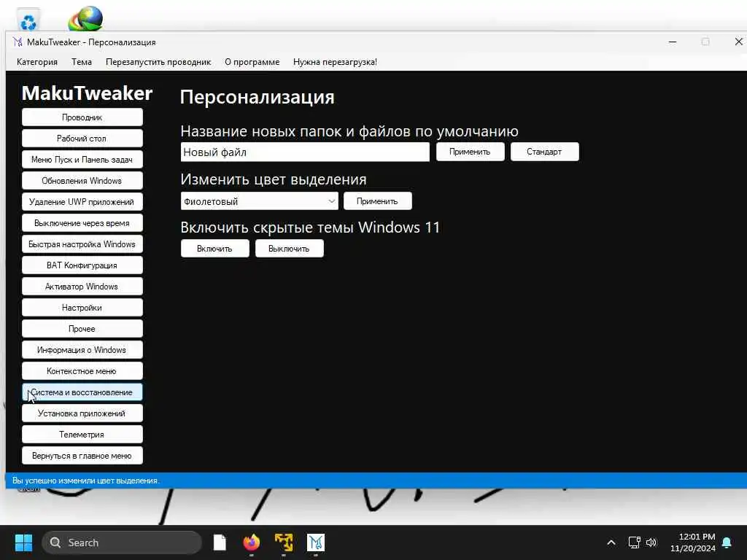
Task: Open the Телеметрия category
Action: (82, 435)
